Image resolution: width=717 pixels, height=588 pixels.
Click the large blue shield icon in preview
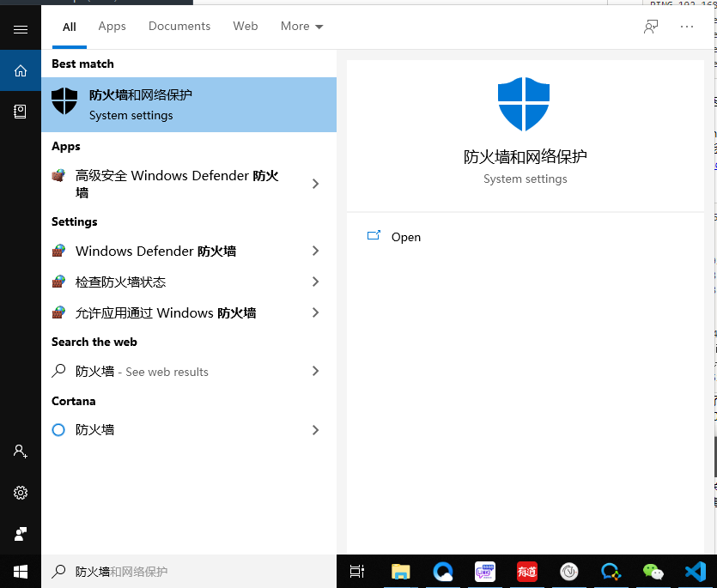point(524,104)
